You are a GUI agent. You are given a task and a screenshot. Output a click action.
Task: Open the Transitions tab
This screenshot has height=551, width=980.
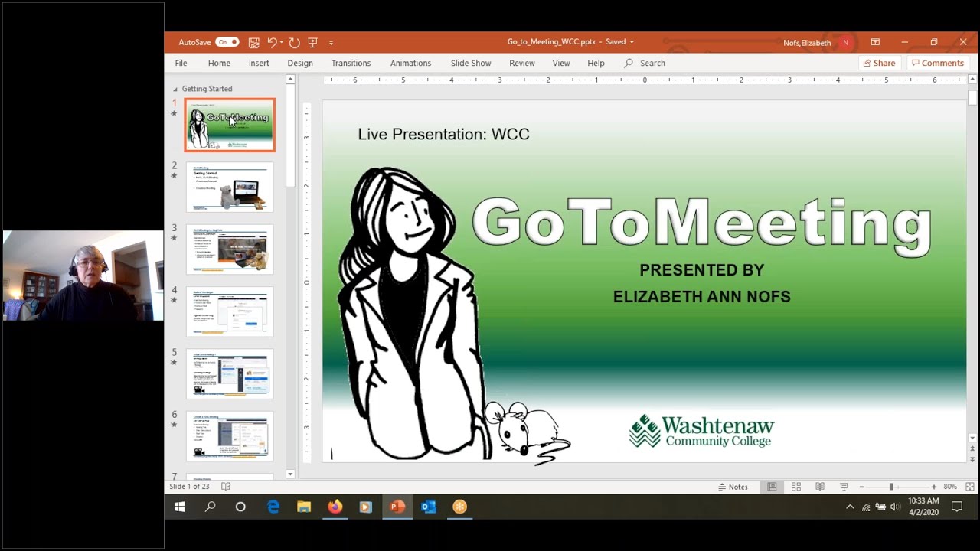point(351,63)
